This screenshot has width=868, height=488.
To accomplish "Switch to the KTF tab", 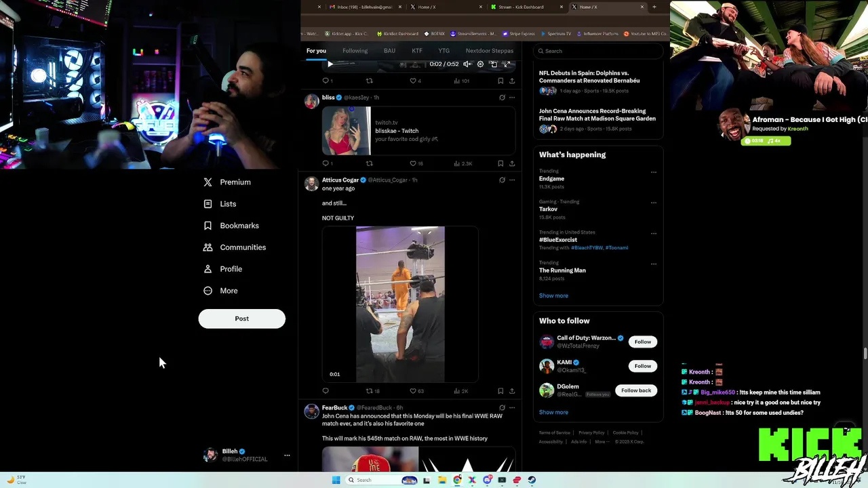I will click(x=417, y=51).
